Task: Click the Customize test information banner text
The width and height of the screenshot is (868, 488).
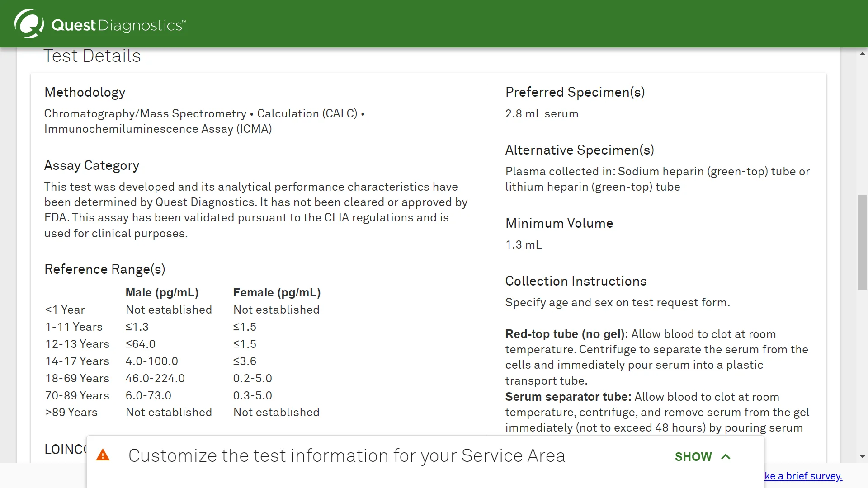Action: point(347,455)
